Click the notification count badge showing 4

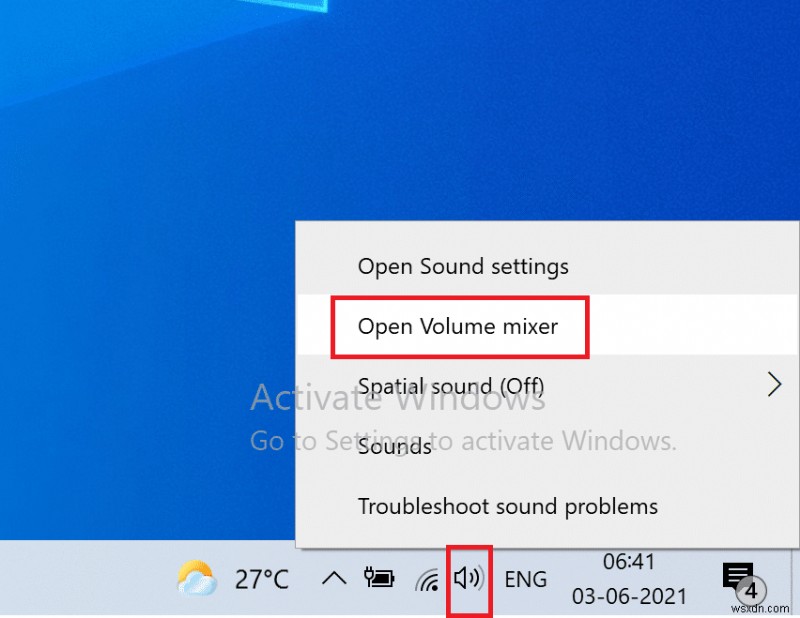[x=751, y=591]
